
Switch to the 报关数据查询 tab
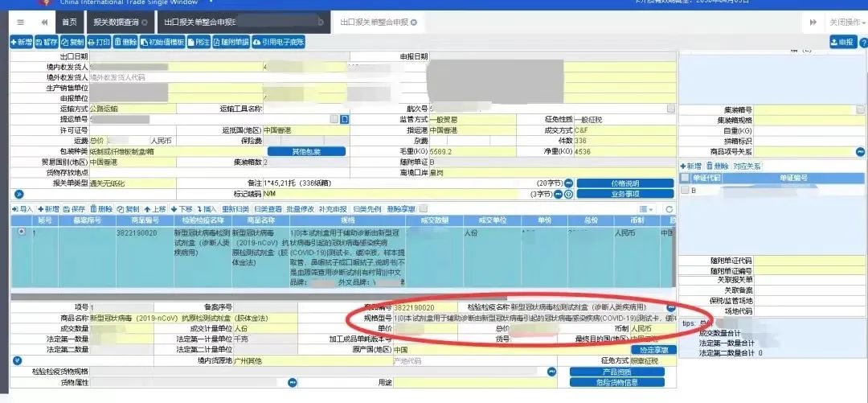click(x=117, y=22)
